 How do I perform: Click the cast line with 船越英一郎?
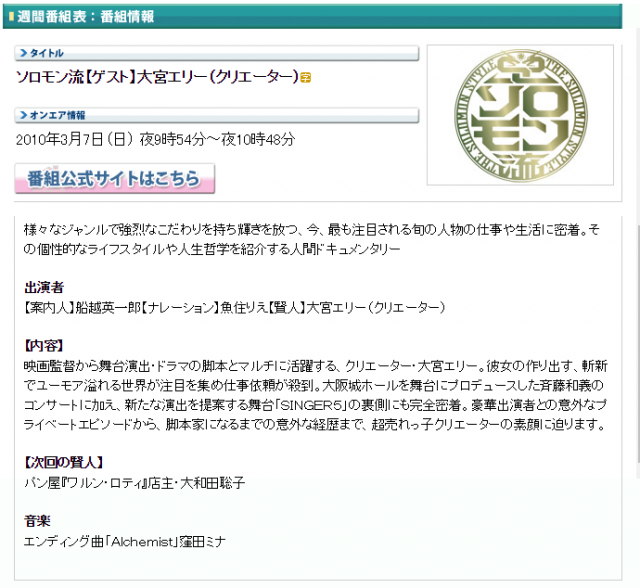(x=234, y=307)
